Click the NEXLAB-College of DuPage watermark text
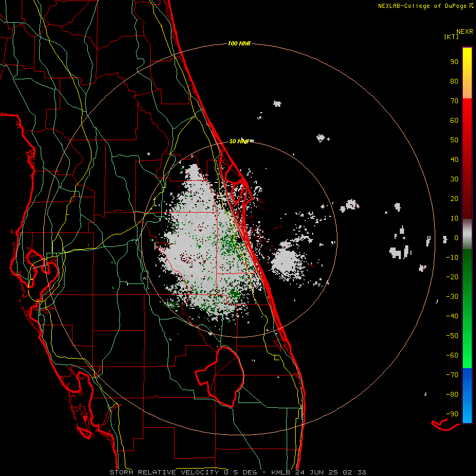The height and width of the screenshot is (476, 476). click(425, 6)
